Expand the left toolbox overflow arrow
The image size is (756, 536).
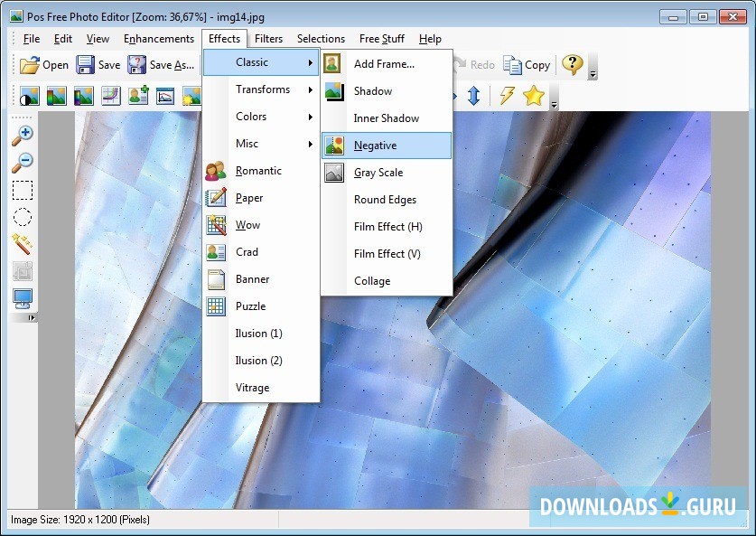32,318
